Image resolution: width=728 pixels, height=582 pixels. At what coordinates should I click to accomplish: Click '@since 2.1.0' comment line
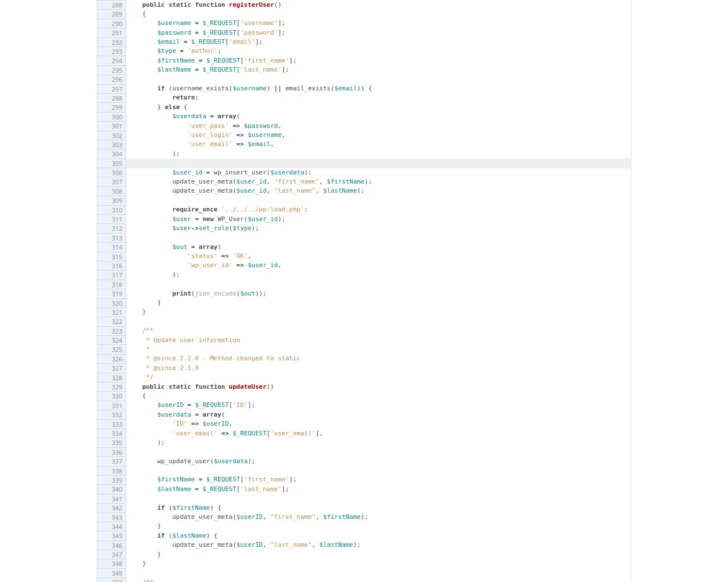[176, 368]
